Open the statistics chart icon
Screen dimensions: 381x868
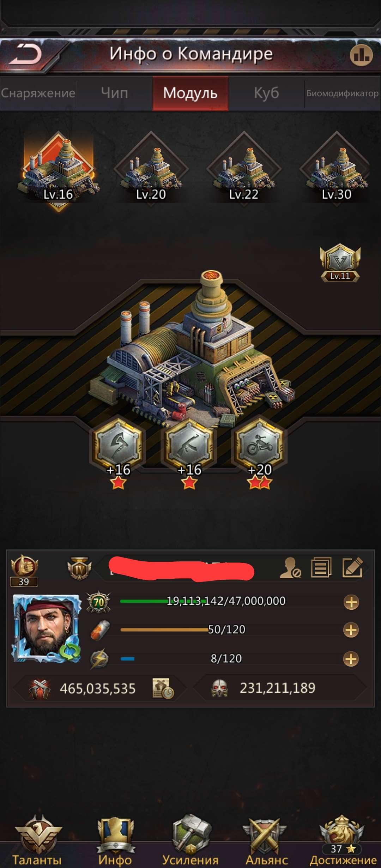361,55
